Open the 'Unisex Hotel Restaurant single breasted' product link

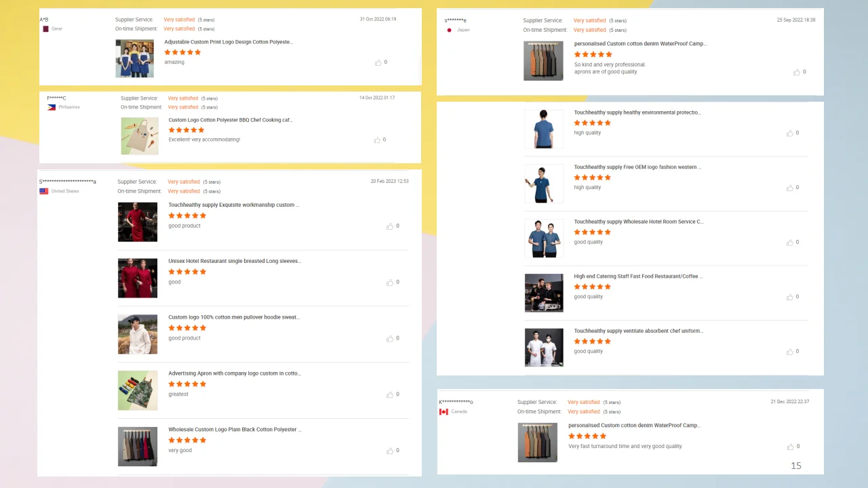coord(234,261)
